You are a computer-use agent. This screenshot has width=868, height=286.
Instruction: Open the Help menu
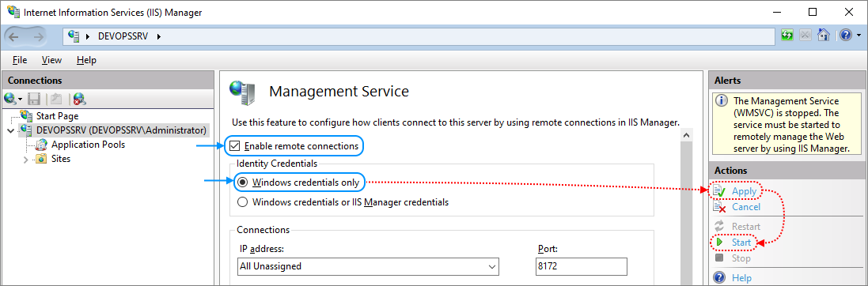86,60
